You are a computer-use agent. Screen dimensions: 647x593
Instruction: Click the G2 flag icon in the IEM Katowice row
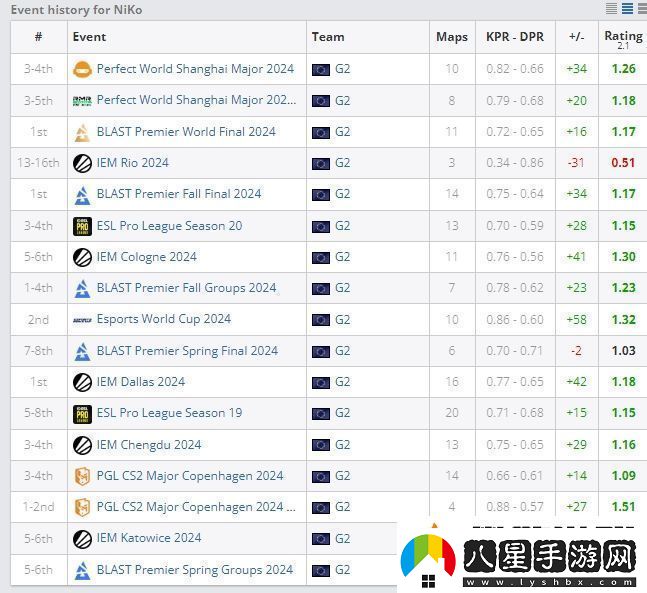click(321, 539)
